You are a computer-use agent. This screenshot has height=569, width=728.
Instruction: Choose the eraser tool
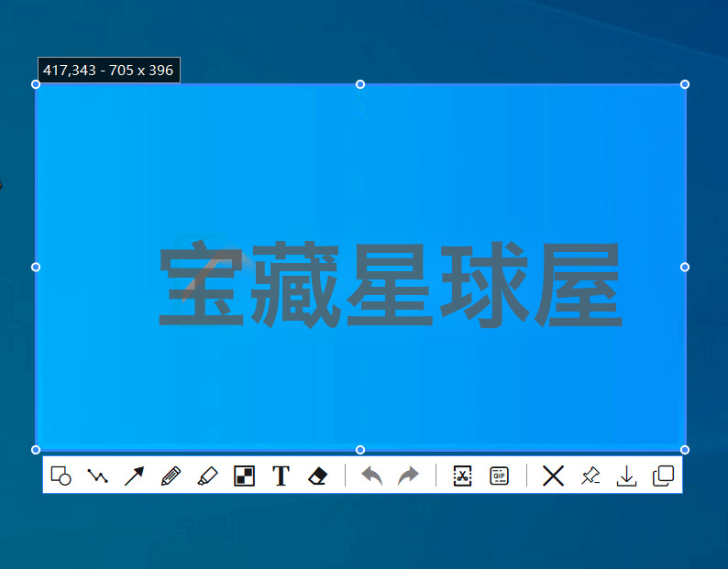317,476
